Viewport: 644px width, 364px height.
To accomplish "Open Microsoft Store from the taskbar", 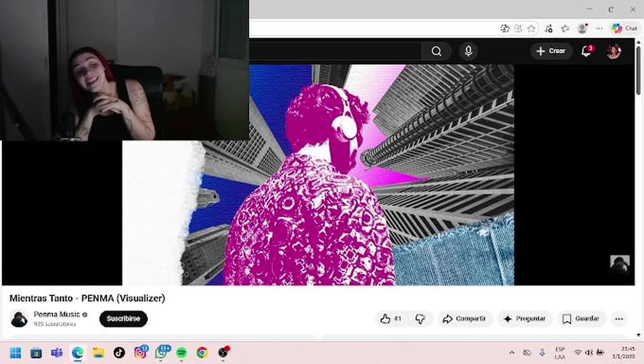I will coord(36,352).
